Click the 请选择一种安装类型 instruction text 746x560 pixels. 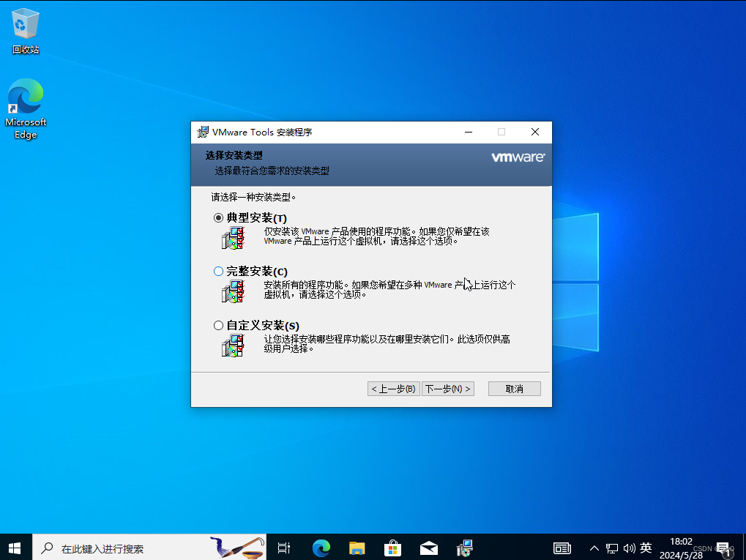tap(253, 197)
